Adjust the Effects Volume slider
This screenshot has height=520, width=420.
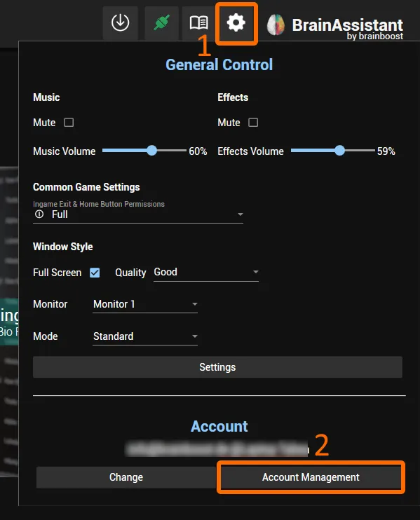(333, 151)
